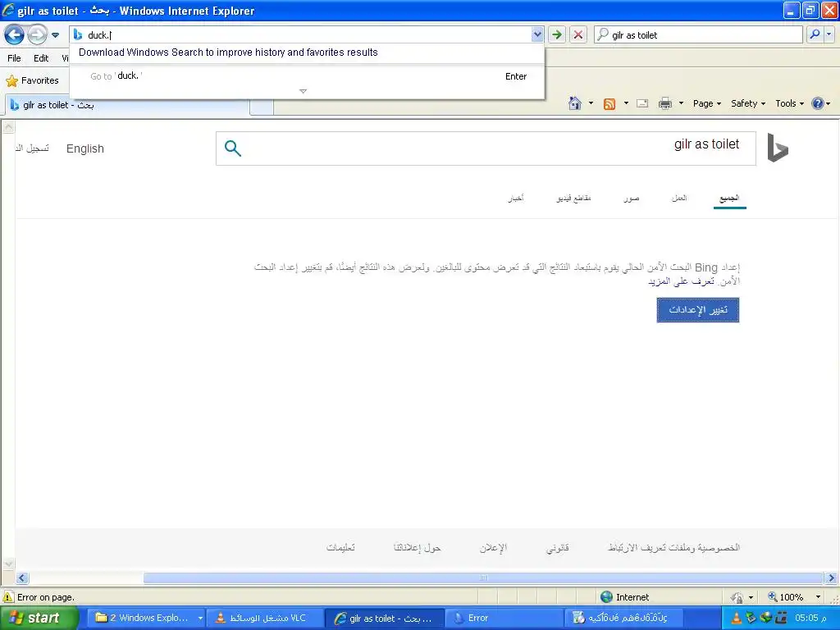
Task: Click the English language link
Action: 85,148
